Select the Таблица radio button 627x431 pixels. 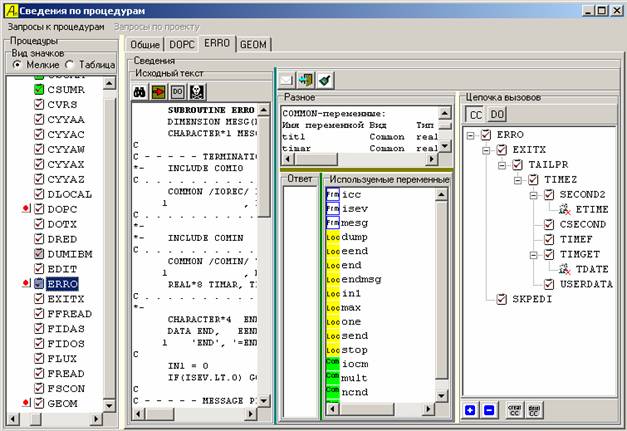click(70, 64)
